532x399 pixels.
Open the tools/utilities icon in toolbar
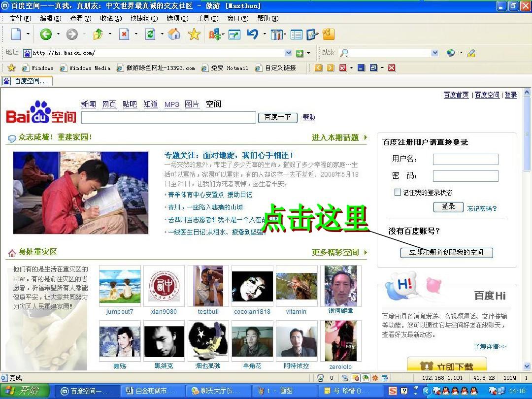pos(276,34)
